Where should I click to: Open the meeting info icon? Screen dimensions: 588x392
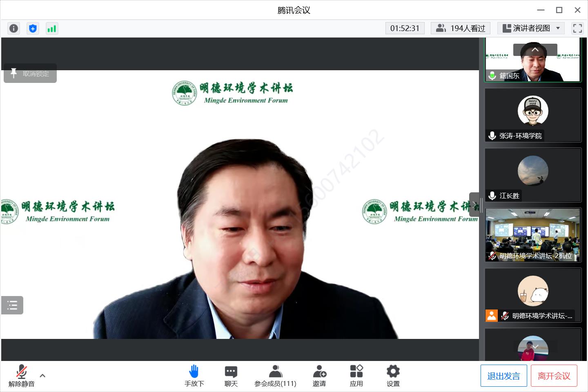[x=13, y=28]
